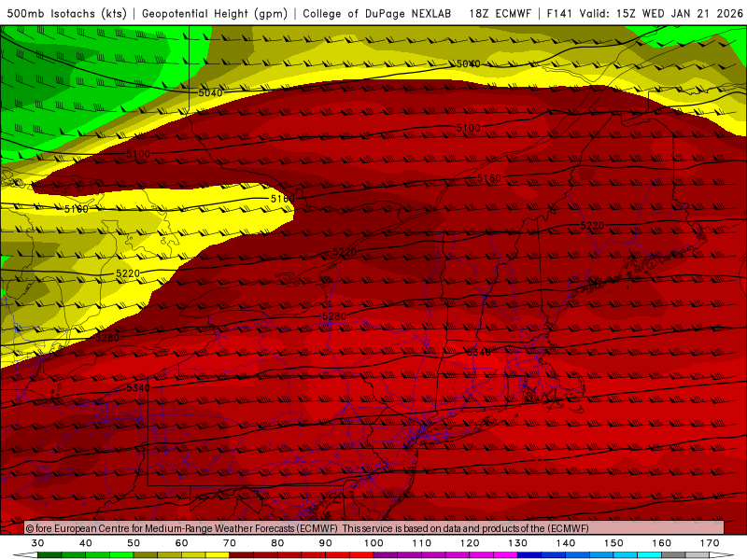This screenshot has height=560, width=747.
Task: Click the olive swatch beginning at 50
Action: [146, 555]
